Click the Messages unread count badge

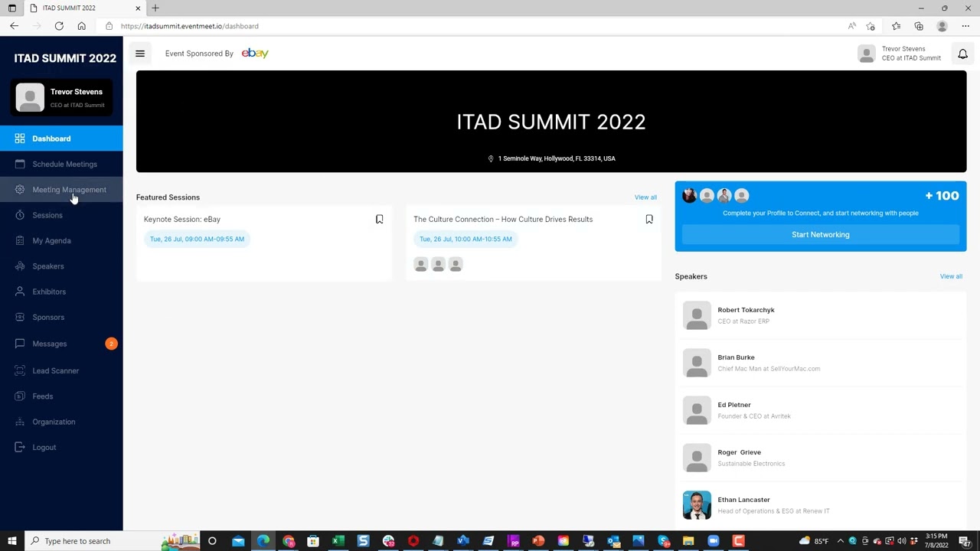pyautogui.click(x=111, y=344)
